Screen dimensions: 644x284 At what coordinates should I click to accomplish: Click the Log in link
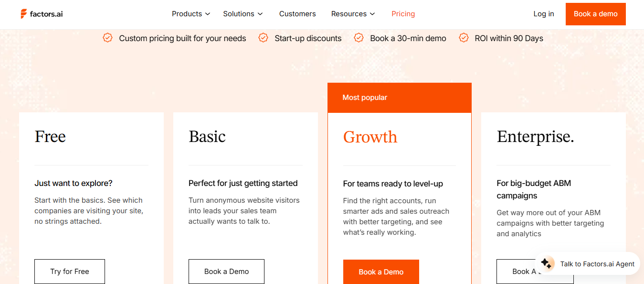click(543, 14)
